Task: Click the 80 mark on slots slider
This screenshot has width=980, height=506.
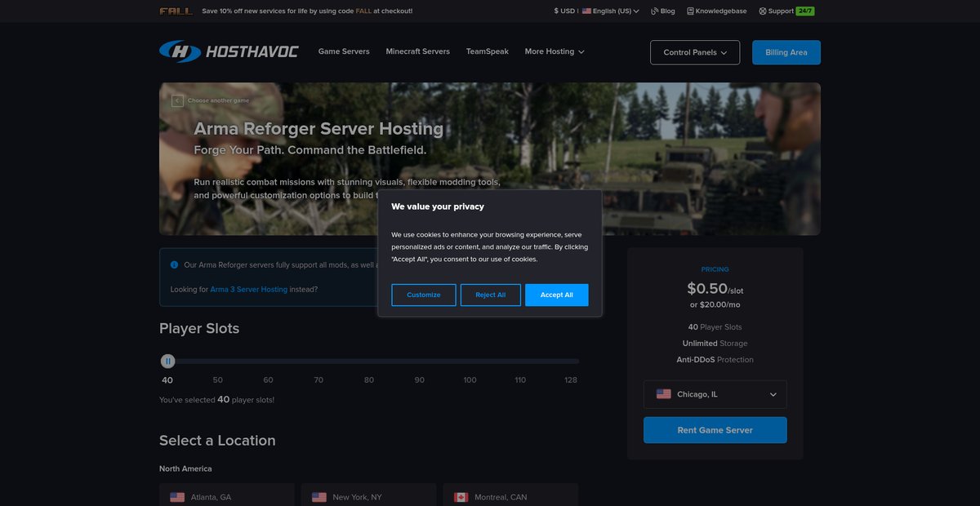Action: 369,380
